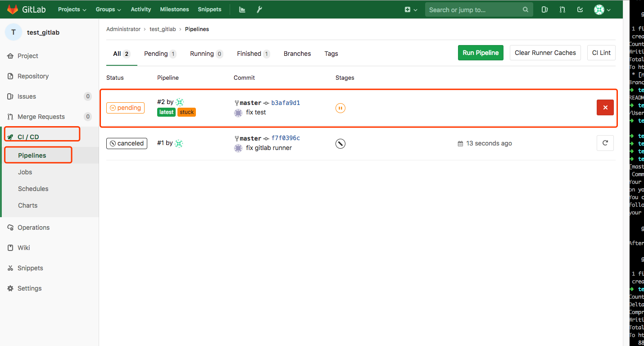Switch to the Pending tab
This screenshot has width=644, height=346.
[x=160, y=54]
